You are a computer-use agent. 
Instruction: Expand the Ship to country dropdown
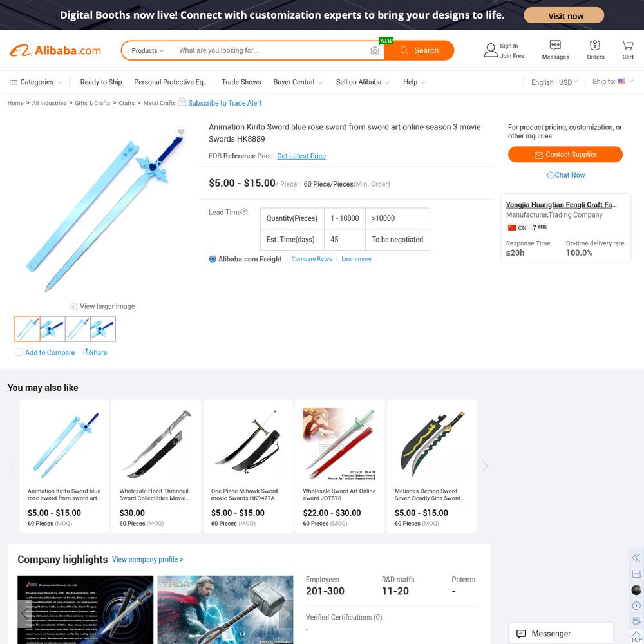pos(612,81)
